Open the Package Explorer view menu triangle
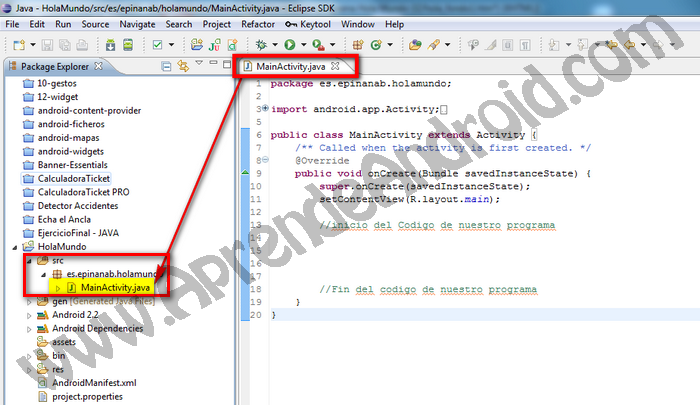The width and height of the screenshot is (700, 405). pyautogui.click(x=199, y=63)
